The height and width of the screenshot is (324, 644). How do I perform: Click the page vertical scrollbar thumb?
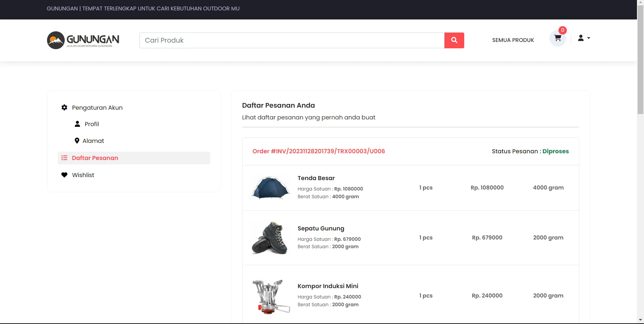point(640,60)
